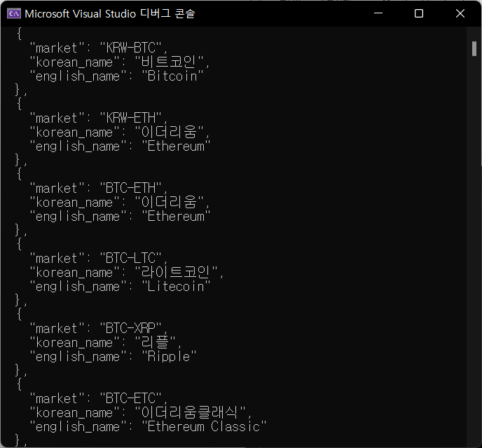Viewport: 482px width, 448px height.
Task: Click the Microsoft Visual Studio 디버그 콘솔 title
Action: pyautogui.click(x=110, y=14)
